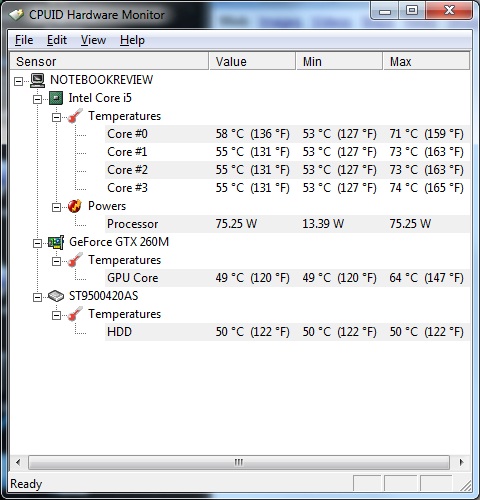This screenshot has height=500, width=480.
Task: Open the View menu
Action: tap(93, 40)
